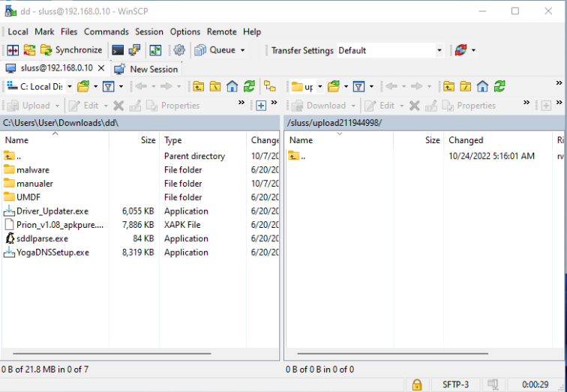
Task: Open the Mark menu
Action: point(44,31)
